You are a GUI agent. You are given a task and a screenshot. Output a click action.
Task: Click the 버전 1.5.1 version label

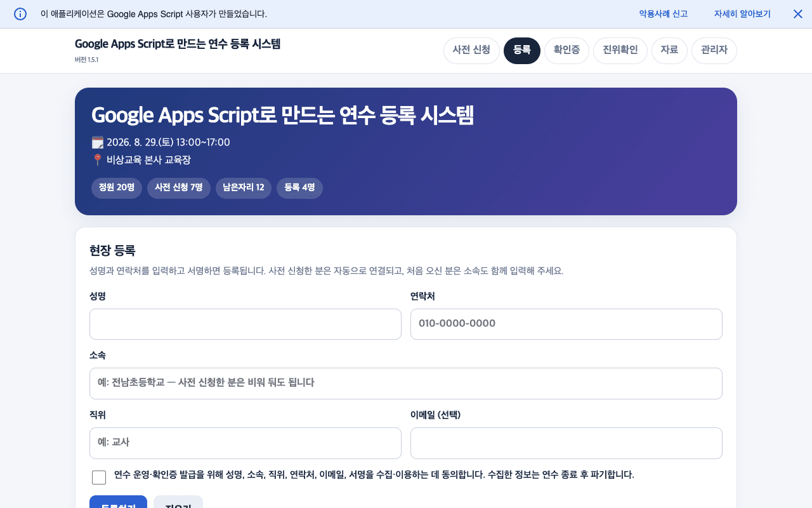86,60
